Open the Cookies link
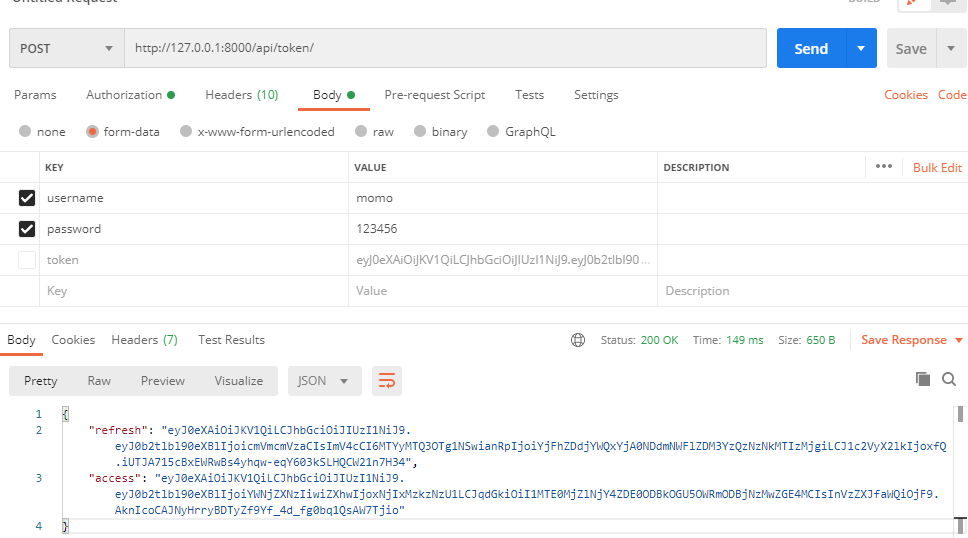Screen dimensions: 968x538 coord(906,95)
